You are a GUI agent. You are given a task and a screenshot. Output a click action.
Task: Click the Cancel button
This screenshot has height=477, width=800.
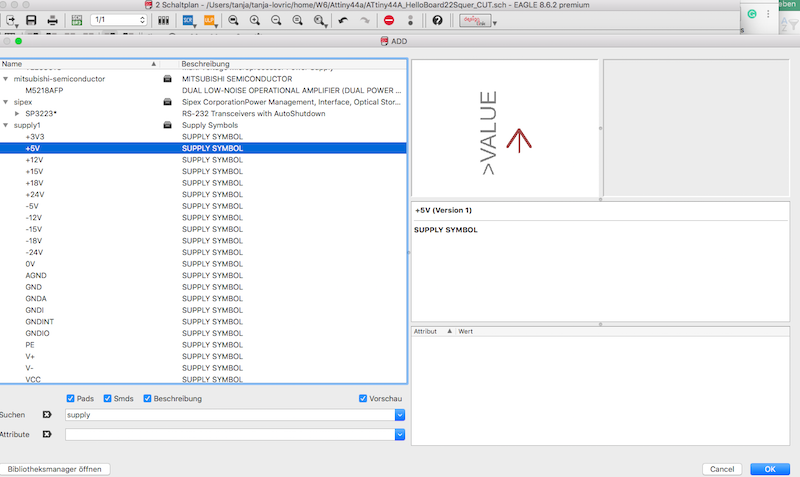[x=722, y=469]
